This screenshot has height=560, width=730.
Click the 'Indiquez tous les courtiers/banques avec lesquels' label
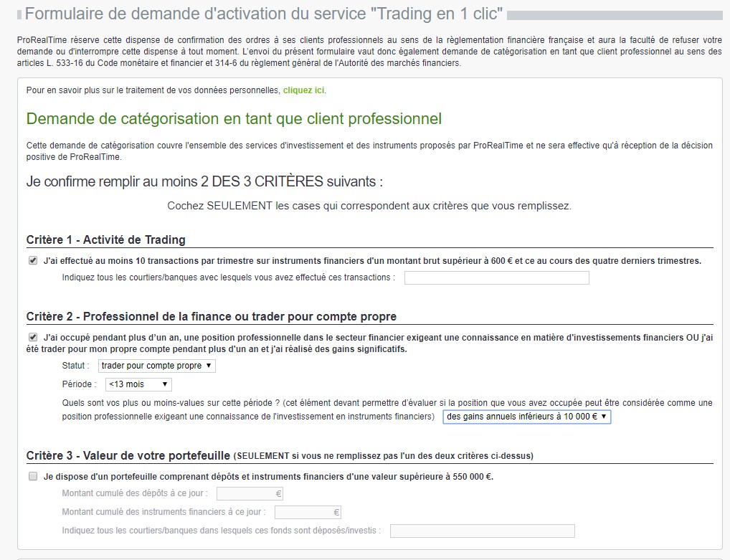(229, 277)
